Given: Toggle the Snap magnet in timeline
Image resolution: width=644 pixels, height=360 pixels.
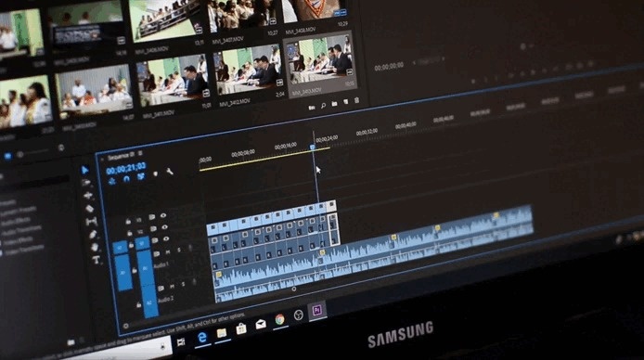Looking at the screenshot, I should pos(126,178).
